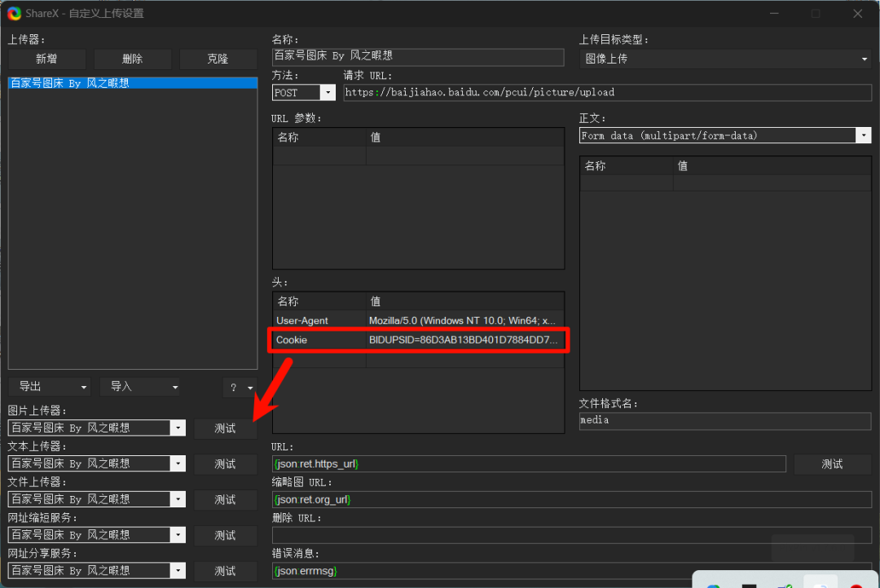Click the 值 column header in 正文 body table

772,166
